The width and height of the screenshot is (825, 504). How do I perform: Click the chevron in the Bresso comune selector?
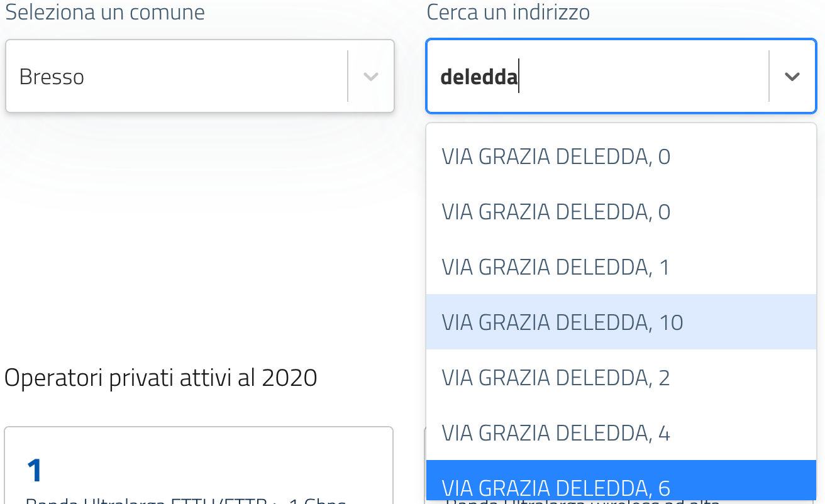pyautogui.click(x=371, y=77)
